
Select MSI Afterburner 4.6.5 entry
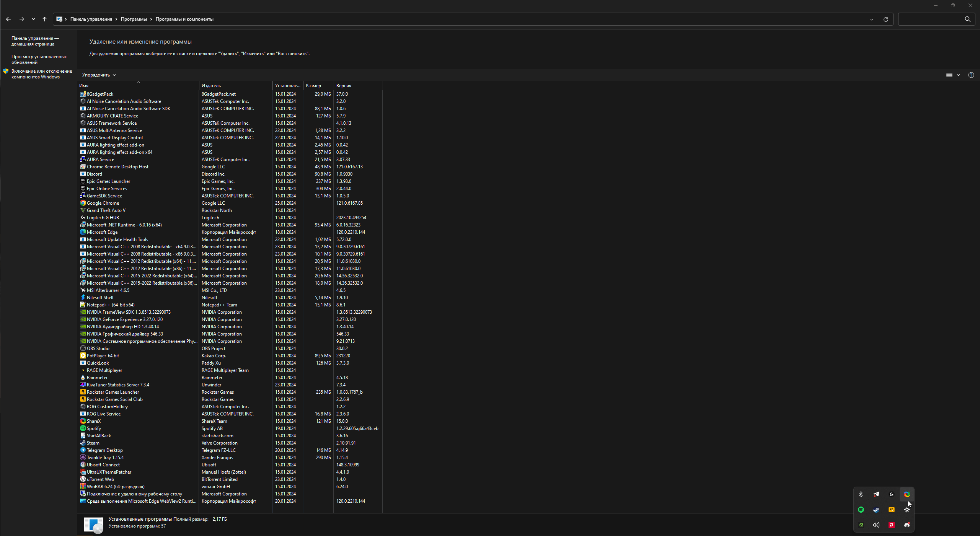click(230, 290)
